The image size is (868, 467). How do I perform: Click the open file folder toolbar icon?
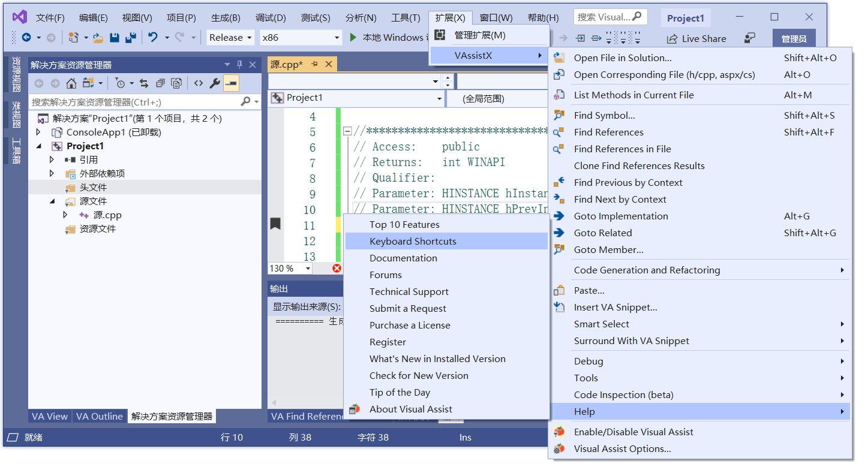click(x=98, y=37)
